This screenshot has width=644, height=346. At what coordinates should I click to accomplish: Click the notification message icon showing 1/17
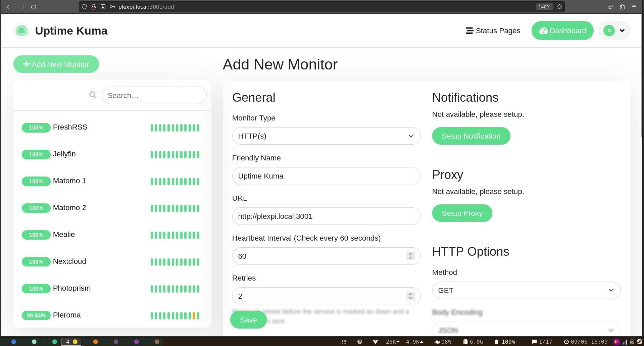[x=534, y=342]
